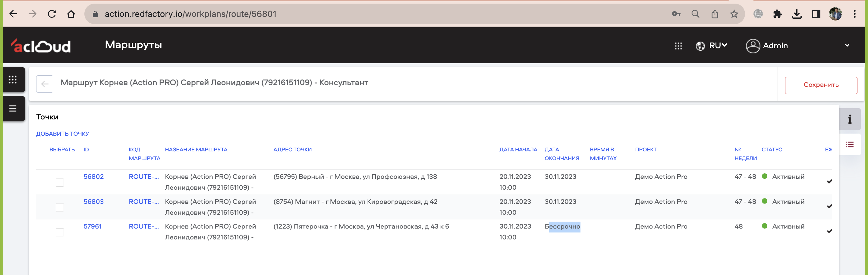The image size is (868, 275).
Task: Click the back arrow beside route title
Action: point(45,84)
